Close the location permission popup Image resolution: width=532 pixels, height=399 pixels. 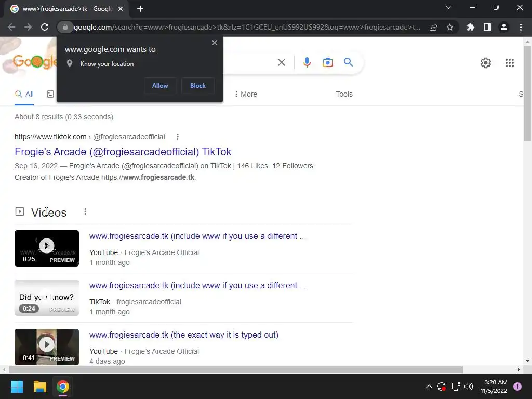(215, 43)
